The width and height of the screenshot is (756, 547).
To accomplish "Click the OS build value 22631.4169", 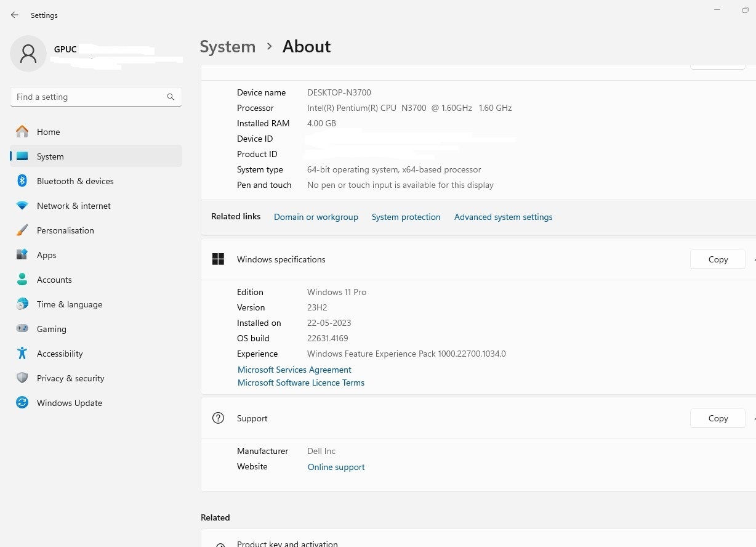I will 328,338.
